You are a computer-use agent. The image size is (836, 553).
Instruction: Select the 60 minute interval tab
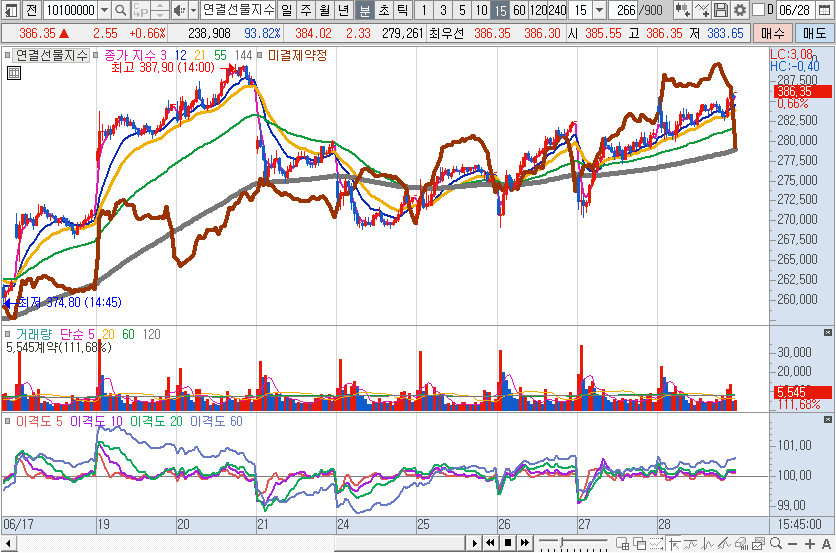click(x=518, y=10)
